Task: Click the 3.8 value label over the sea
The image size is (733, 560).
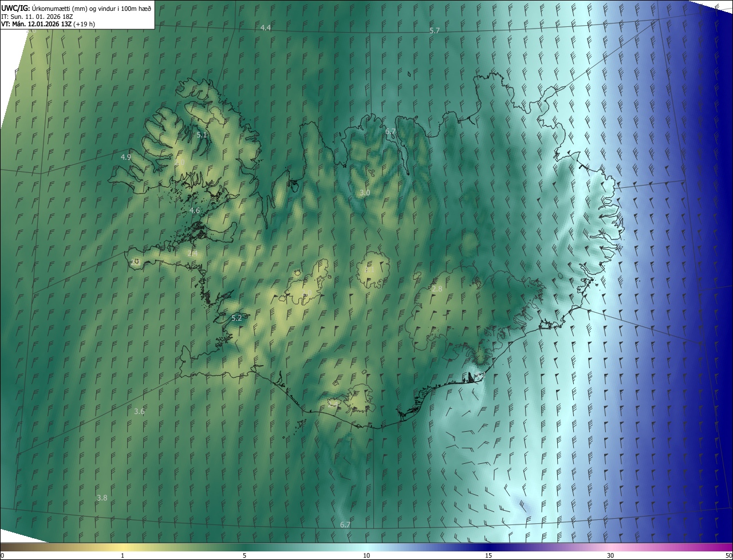Action: (102, 498)
